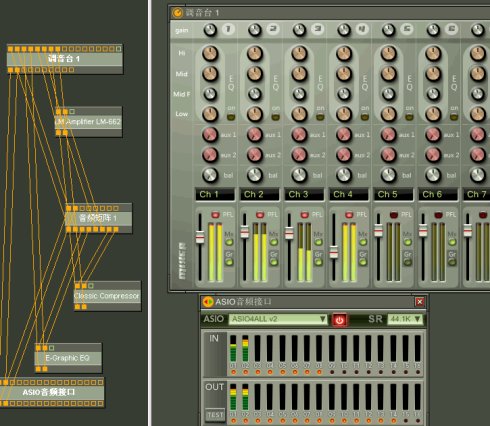Click the Ch 1 volume fader
The height and width of the screenshot is (426, 490).
click(x=200, y=237)
